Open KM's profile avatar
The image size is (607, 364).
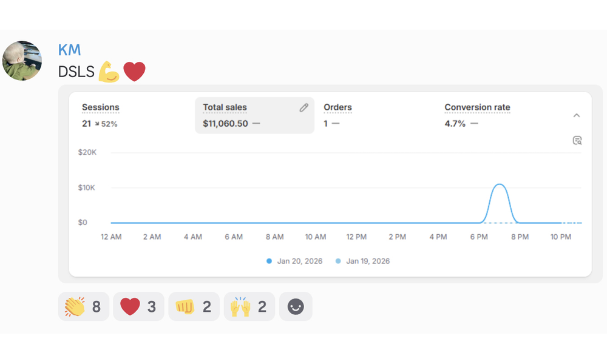point(22,61)
